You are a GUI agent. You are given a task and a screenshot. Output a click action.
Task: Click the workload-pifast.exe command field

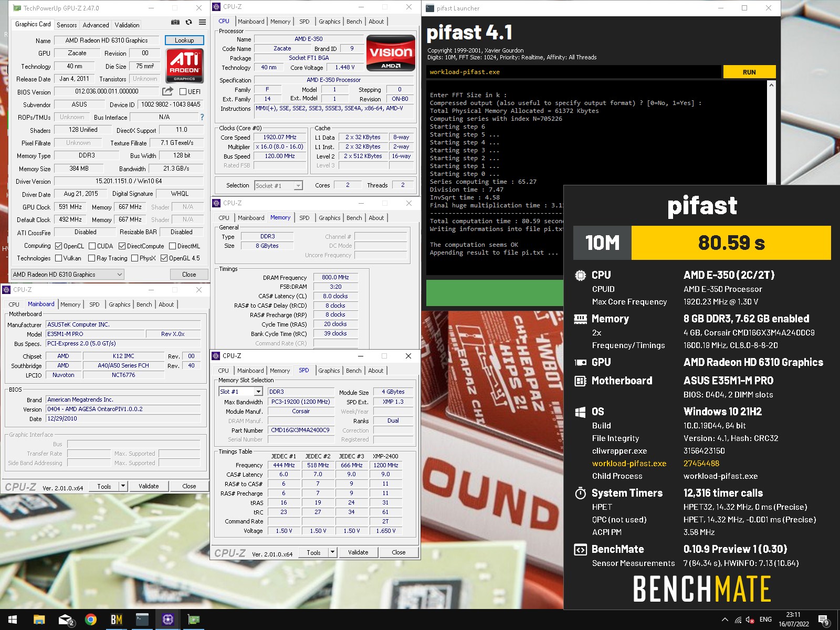[573, 72]
